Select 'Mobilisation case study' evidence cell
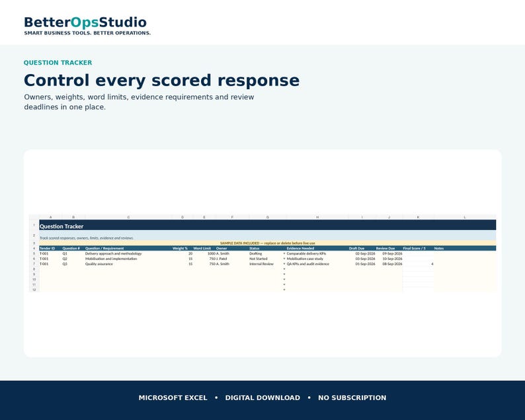 pyautogui.click(x=317, y=259)
